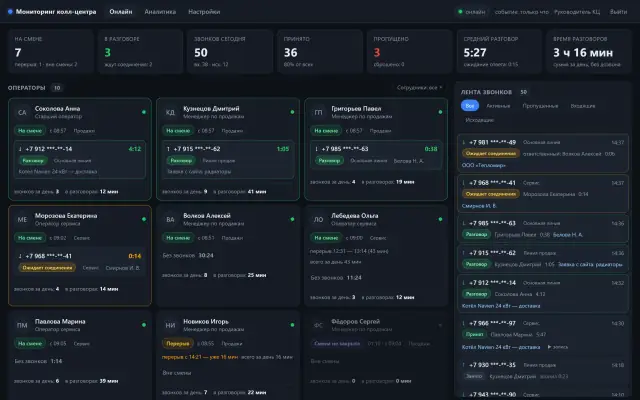
Task: Open Котёл Navien link under +7 966 call
Action: [501, 347]
